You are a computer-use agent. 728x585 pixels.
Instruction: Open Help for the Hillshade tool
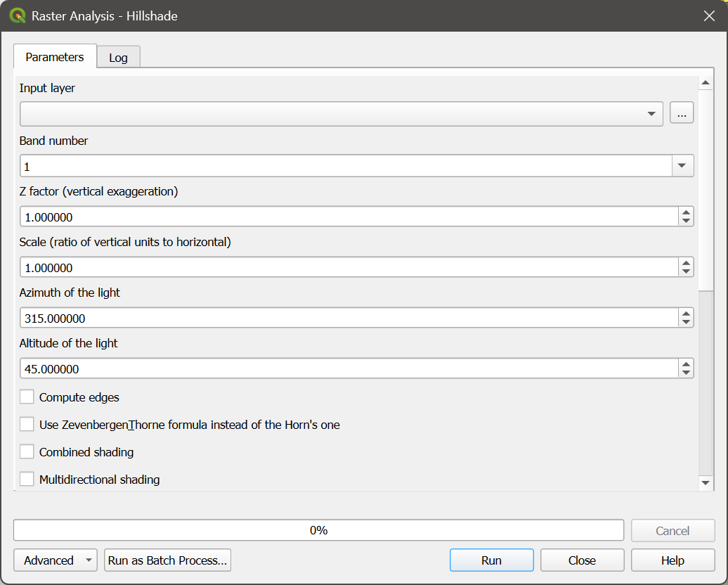672,560
